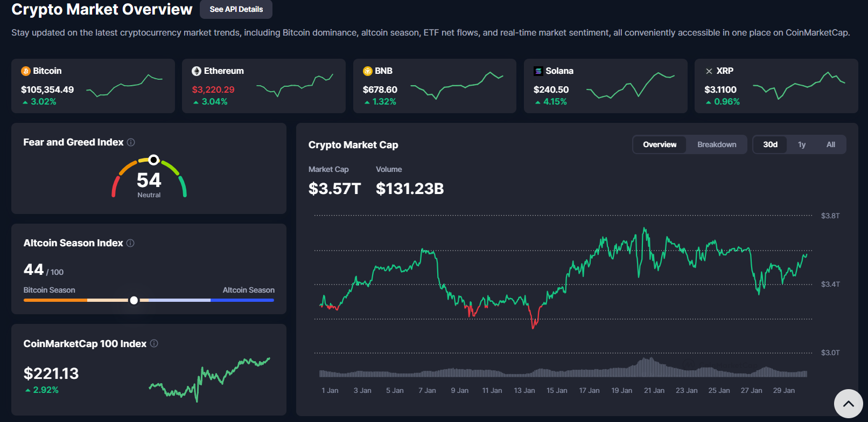This screenshot has height=422, width=868.
Task: Click the 2.92% index change
Action: click(x=46, y=390)
